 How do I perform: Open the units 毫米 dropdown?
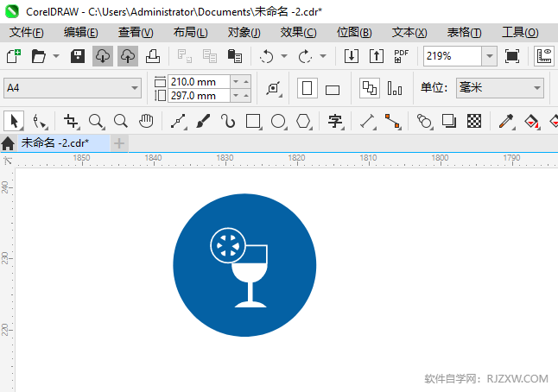[500, 88]
